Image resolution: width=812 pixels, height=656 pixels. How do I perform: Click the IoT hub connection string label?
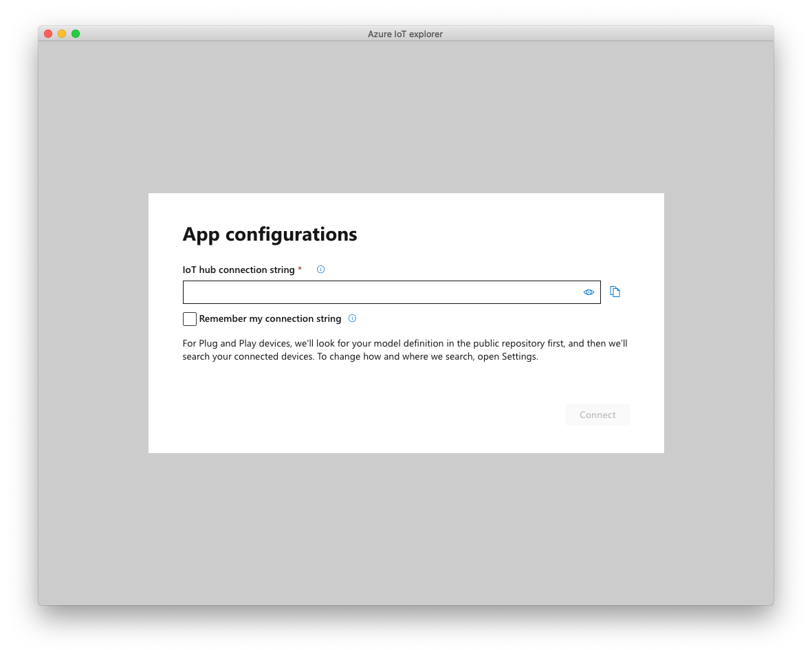[x=239, y=270]
